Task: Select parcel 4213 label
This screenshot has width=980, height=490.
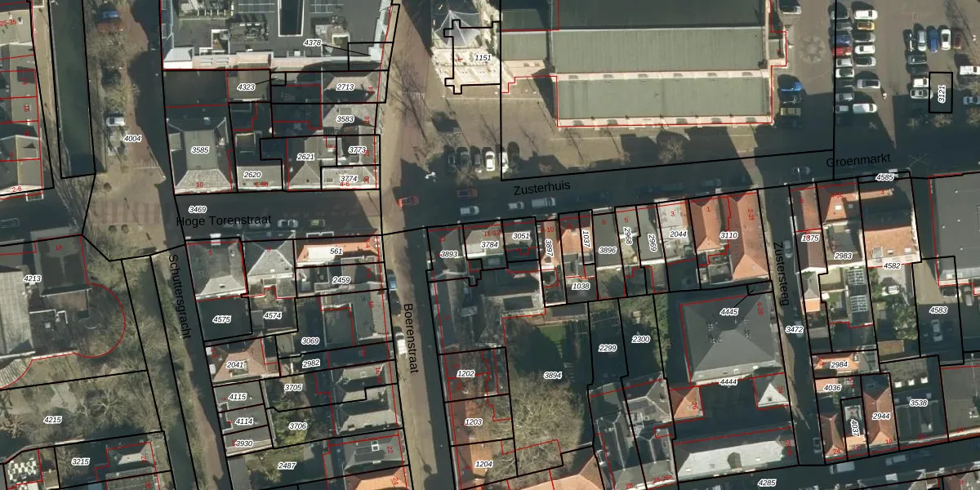Action: (x=32, y=278)
